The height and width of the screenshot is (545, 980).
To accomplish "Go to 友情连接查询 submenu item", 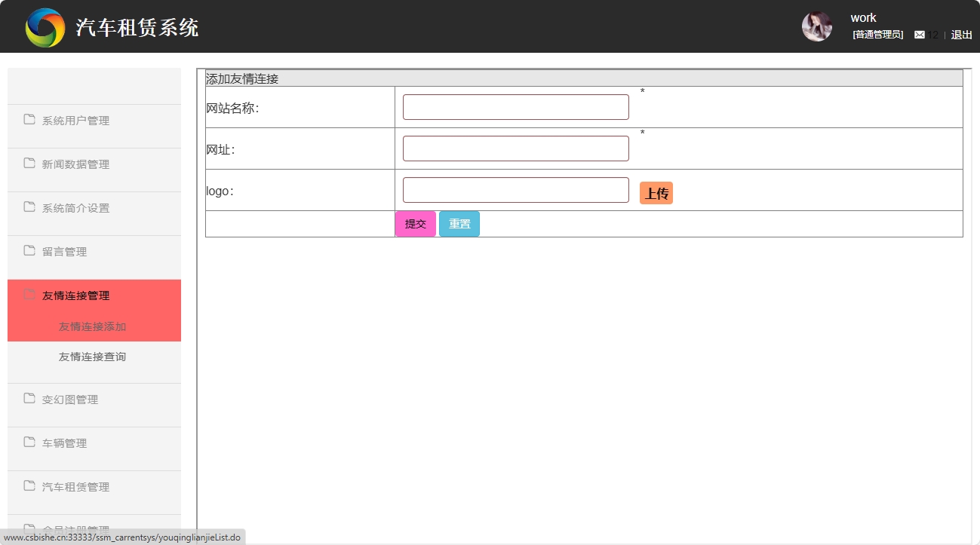I will pos(92,357).
